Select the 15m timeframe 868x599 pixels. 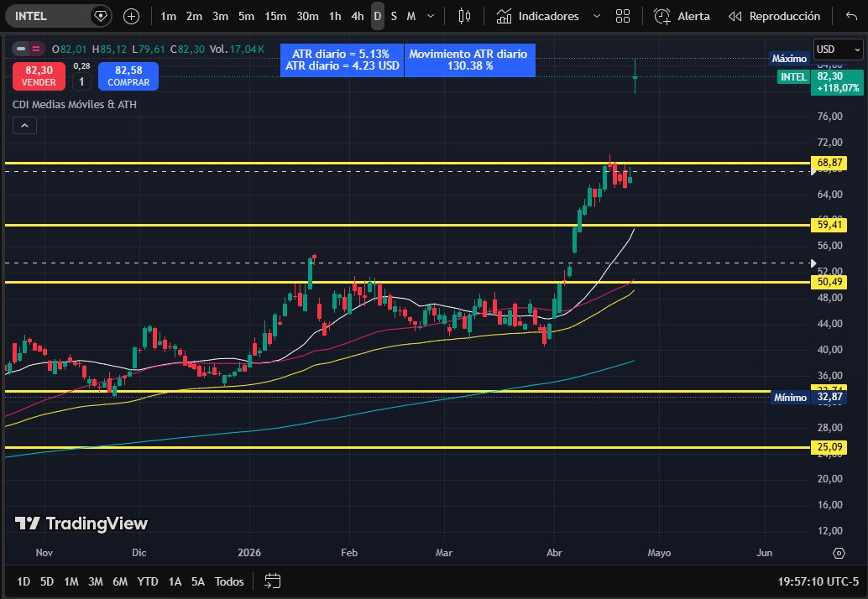275,17
